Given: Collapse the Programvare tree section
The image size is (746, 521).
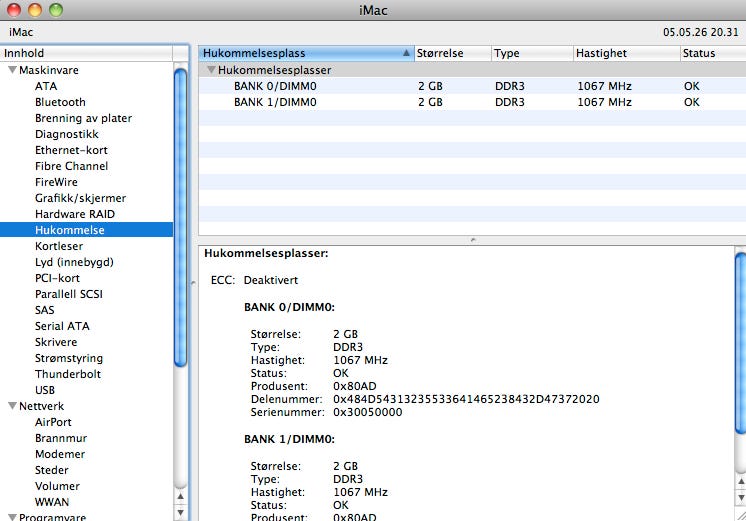Looking at the screenshot, I should 12,517.
